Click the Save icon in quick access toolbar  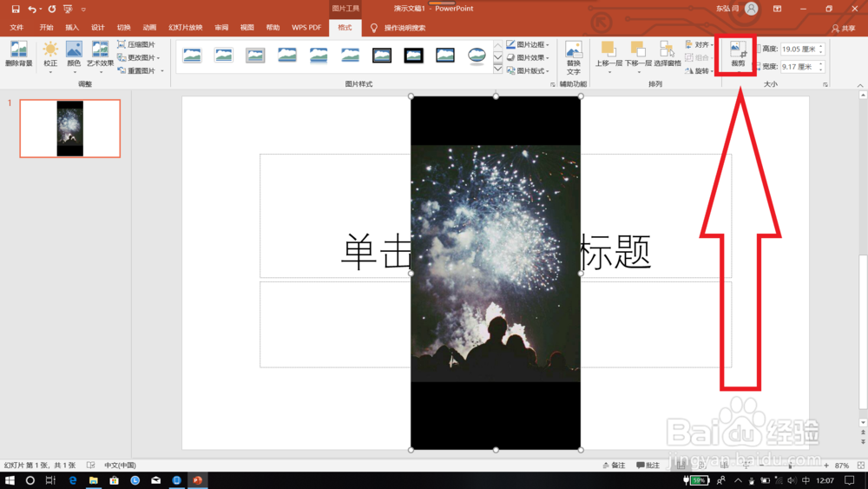click(16, 9)
